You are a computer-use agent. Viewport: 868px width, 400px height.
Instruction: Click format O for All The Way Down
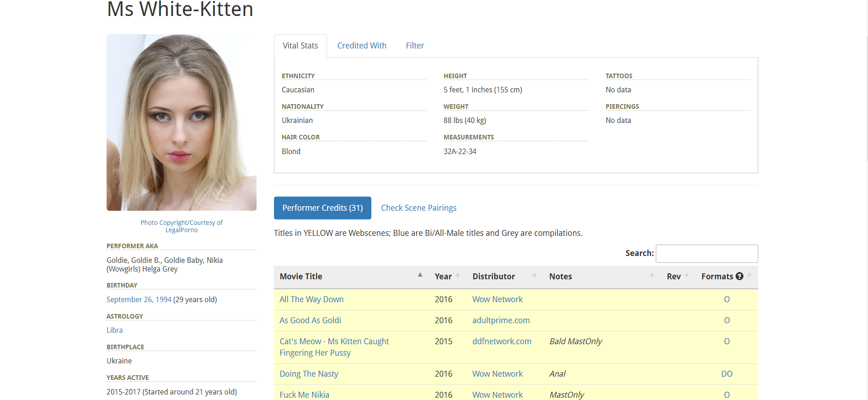pyautogui.click(x=727, y=299)
